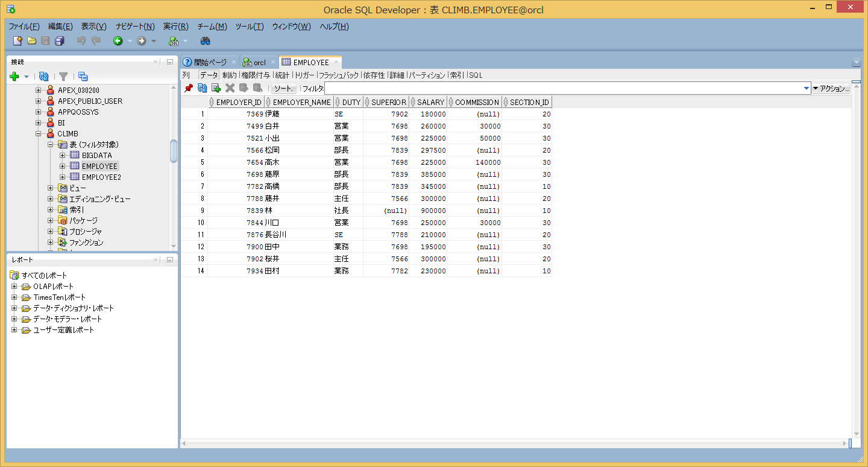868x467 pixels.
Task: Add new connection with green plus
Action: (15, 77)
